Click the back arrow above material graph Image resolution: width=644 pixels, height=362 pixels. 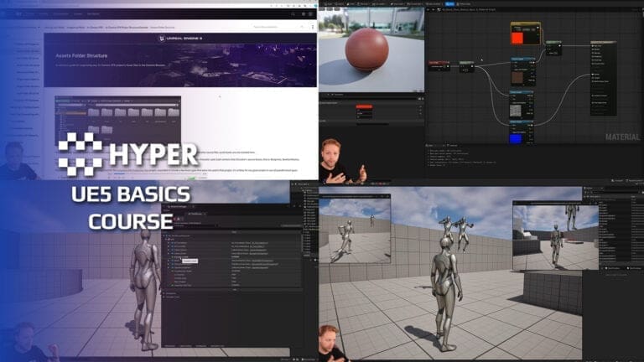428,9
